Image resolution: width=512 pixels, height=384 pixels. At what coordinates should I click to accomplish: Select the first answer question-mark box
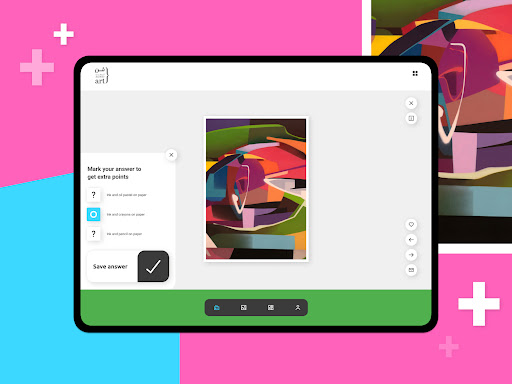point(93,195)
